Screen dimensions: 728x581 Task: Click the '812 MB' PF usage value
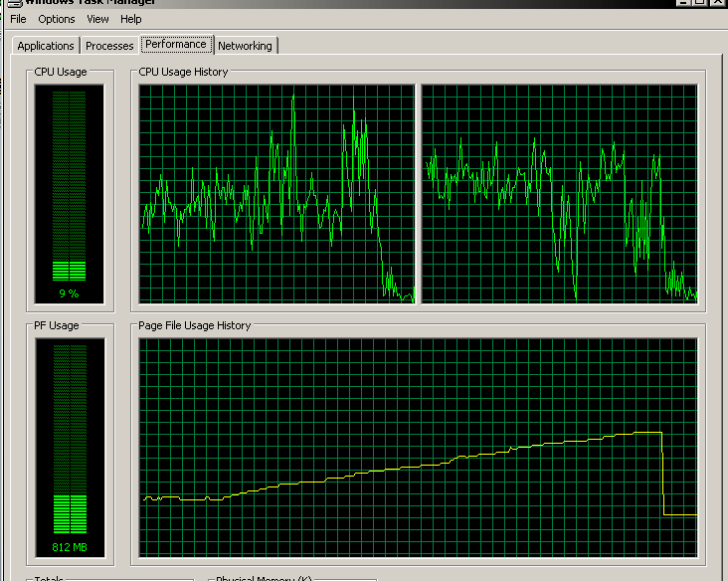point(70,547)
